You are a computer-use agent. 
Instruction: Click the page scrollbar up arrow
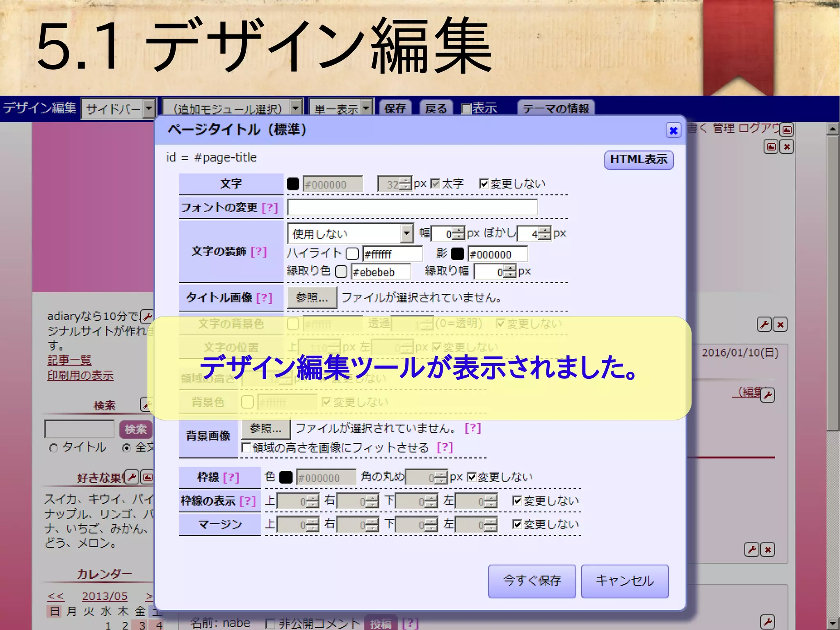[832, 129]
